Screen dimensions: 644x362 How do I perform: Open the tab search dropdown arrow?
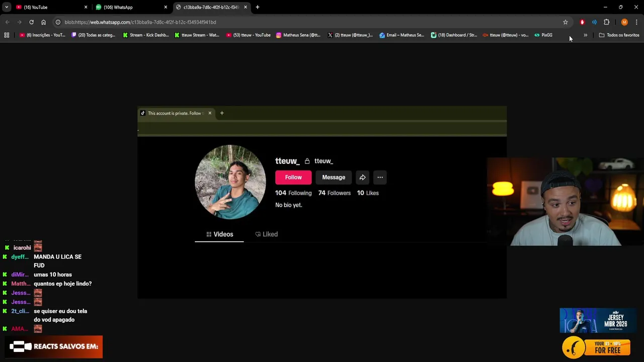7,7
